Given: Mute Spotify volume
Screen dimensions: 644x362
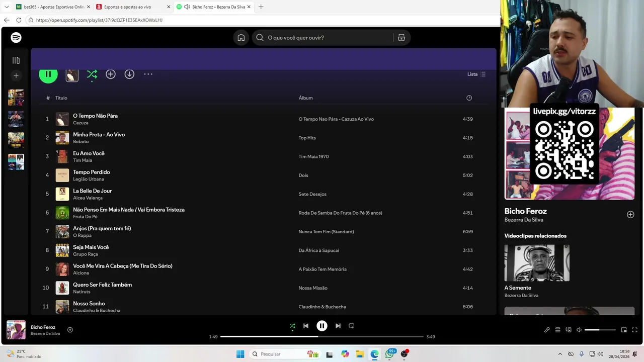Looking at the screenshot, I should [x=579, y=330].
